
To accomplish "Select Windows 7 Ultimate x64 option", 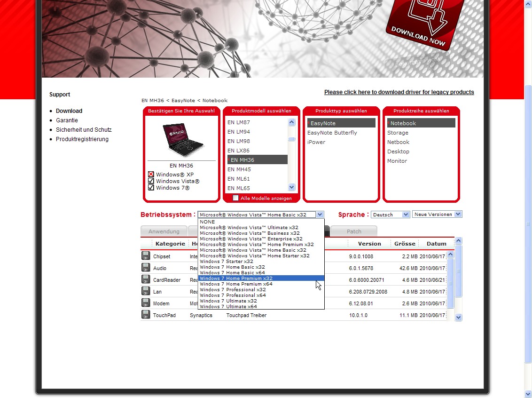I will point(261,307).
